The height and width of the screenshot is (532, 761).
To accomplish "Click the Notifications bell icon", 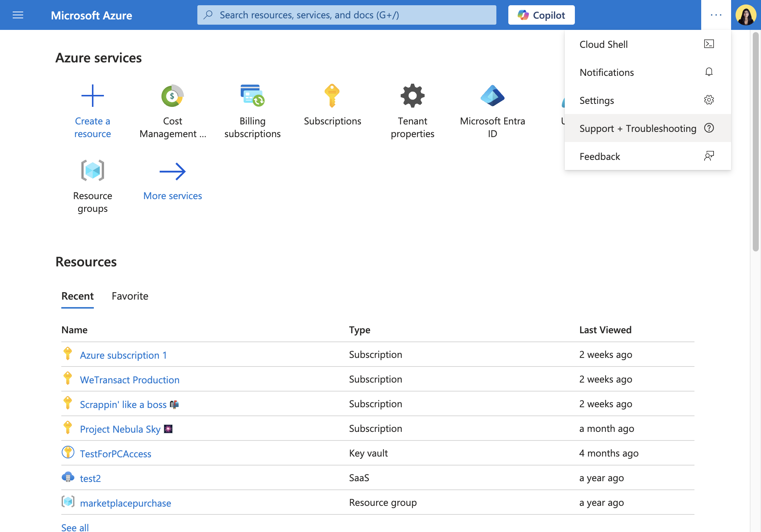I will click(709, 72).
